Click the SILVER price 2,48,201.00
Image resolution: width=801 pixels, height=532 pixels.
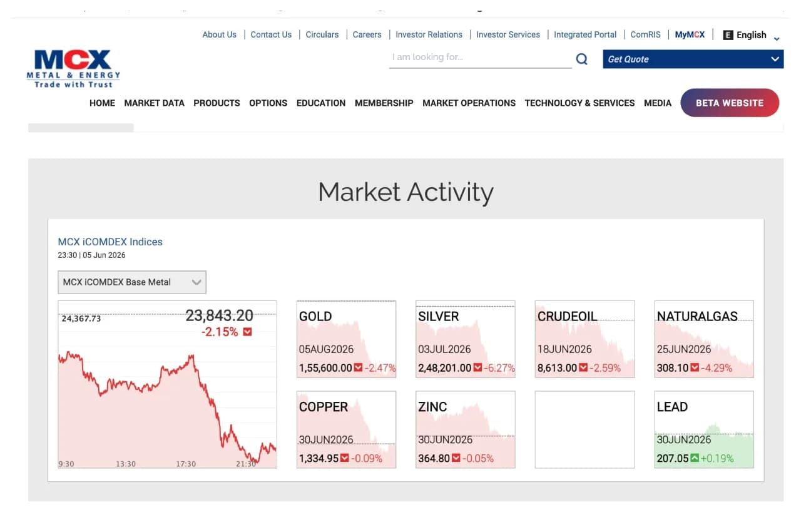tap(444, 368)
